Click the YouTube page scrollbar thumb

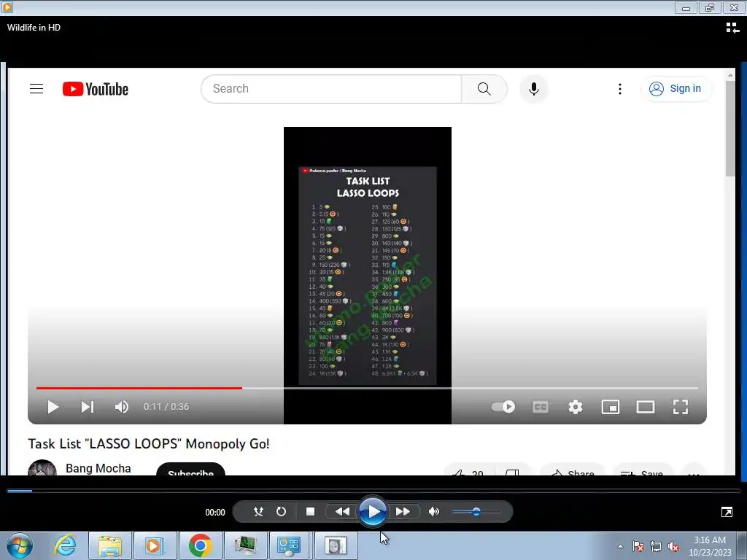(730, 128)
